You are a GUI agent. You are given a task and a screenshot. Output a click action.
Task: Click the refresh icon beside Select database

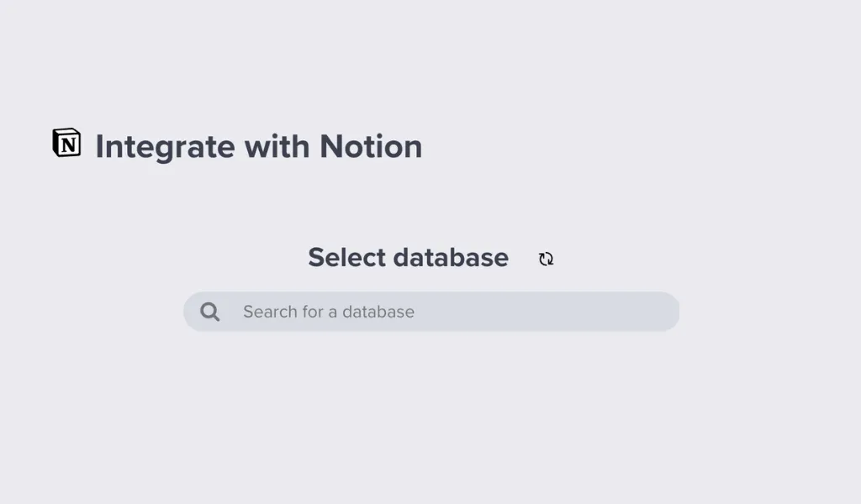pos(546,258)
